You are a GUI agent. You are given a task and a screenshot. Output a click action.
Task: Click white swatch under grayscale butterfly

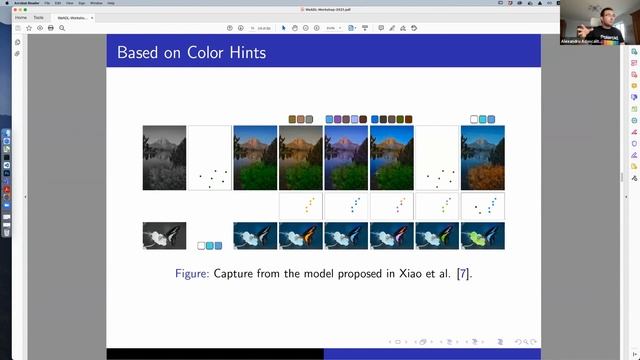coord(201,246)
